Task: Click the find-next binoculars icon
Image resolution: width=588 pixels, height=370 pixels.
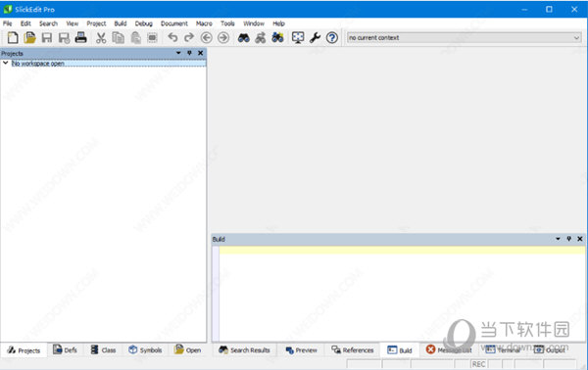Action: point(261,38)
